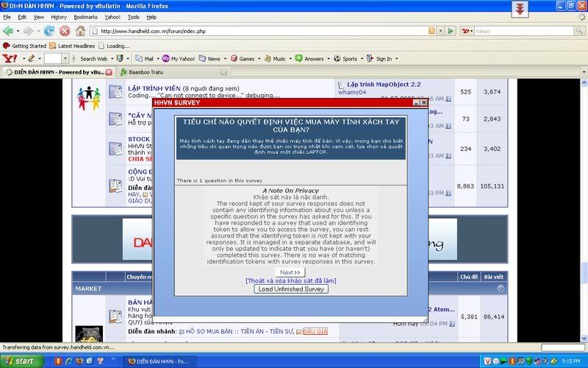Open the Edit menu
Screen dimensions: 588x368
[22, 17]
